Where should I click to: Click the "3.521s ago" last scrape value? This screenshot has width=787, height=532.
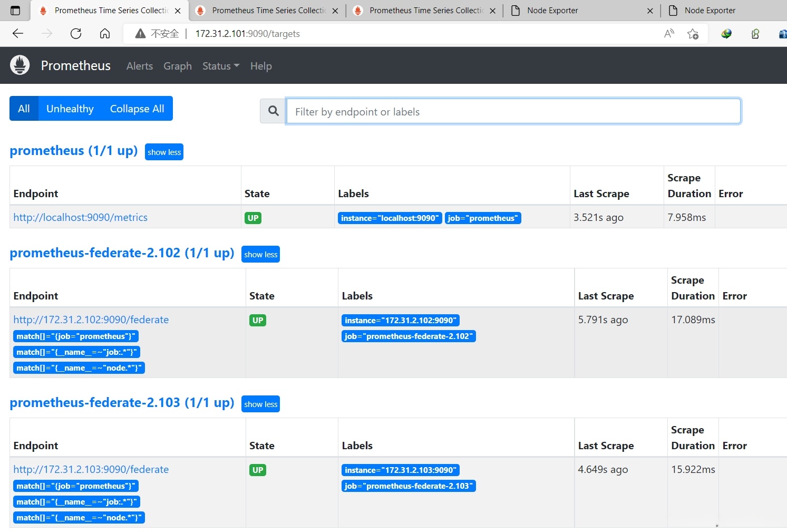(x=598, y=217)
